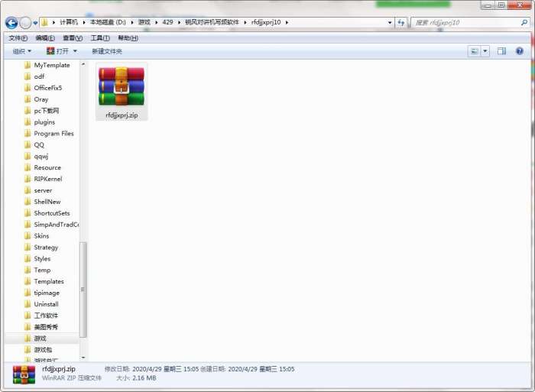Click the Temp folder icon
The height and width of the screenshot is (392, 535).
tap(28, 270)
